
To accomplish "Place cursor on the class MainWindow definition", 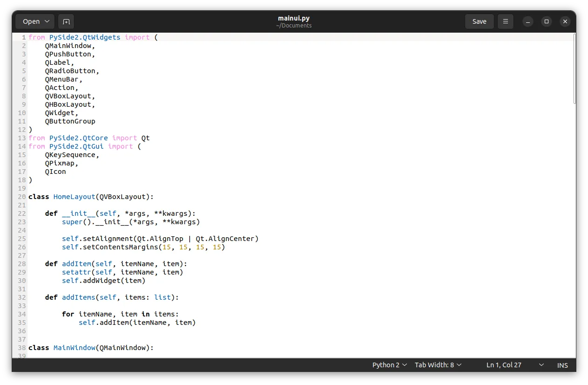I will point(91,348).
